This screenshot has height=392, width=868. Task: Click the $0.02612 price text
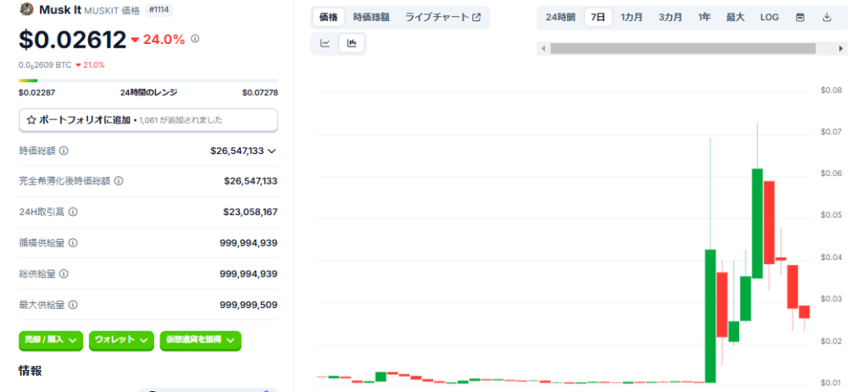coord(73,39)
